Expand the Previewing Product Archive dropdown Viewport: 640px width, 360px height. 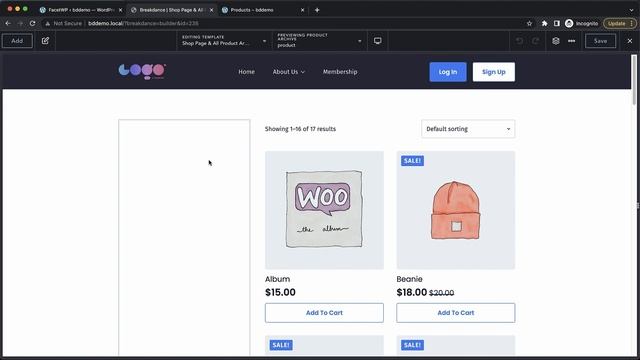319,41
